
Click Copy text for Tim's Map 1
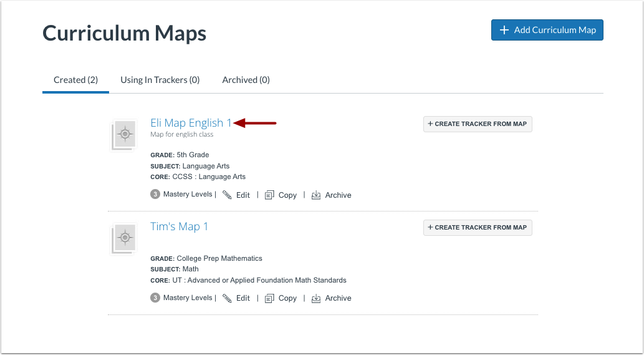point(287,298)
